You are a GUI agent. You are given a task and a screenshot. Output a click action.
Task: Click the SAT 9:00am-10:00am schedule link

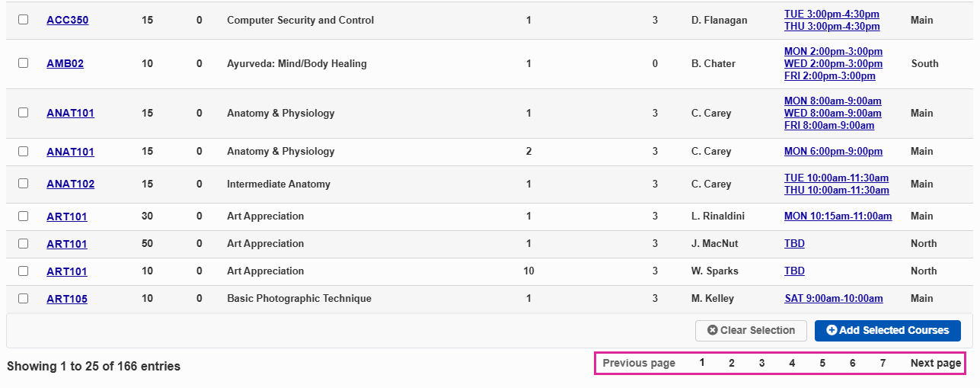point(834,299)
